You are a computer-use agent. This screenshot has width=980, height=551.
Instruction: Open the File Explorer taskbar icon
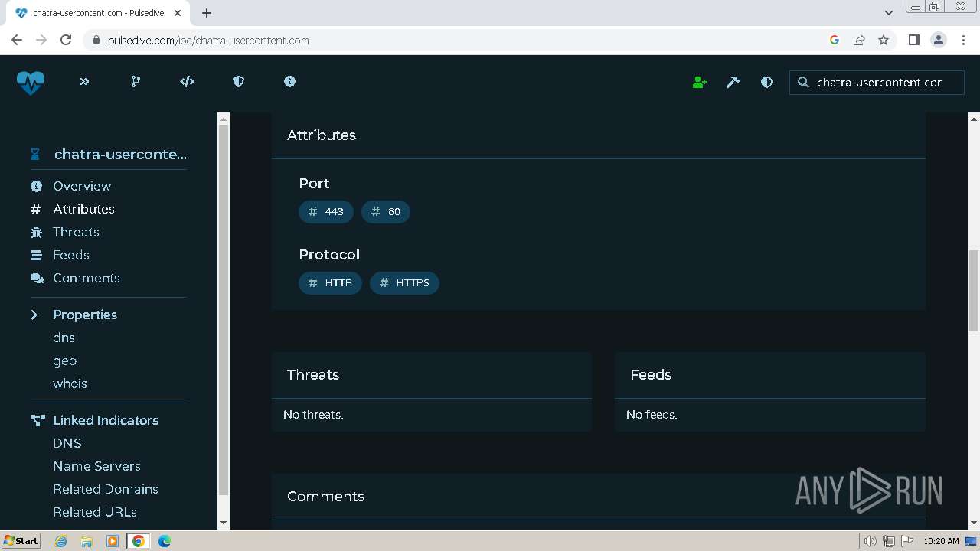pyautogui.click(x=87, y=541)
